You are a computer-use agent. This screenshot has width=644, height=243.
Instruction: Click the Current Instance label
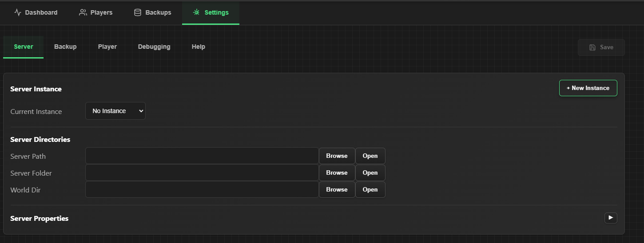(36, 112)
